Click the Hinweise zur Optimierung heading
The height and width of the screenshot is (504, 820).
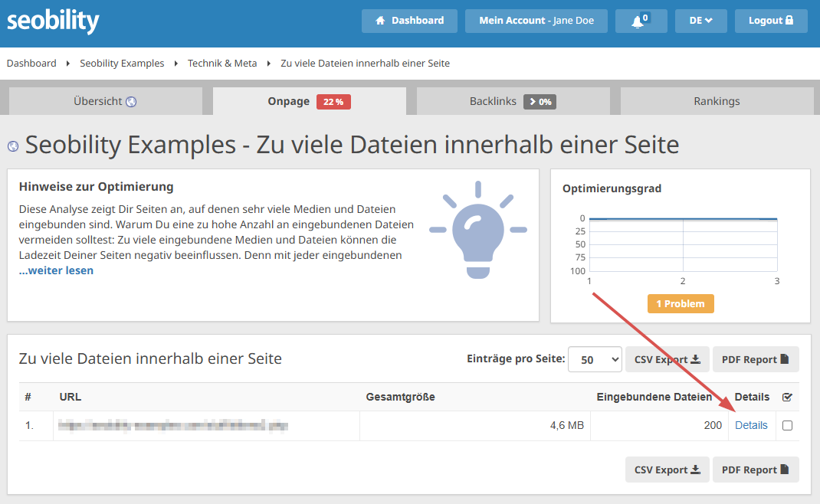97,187
